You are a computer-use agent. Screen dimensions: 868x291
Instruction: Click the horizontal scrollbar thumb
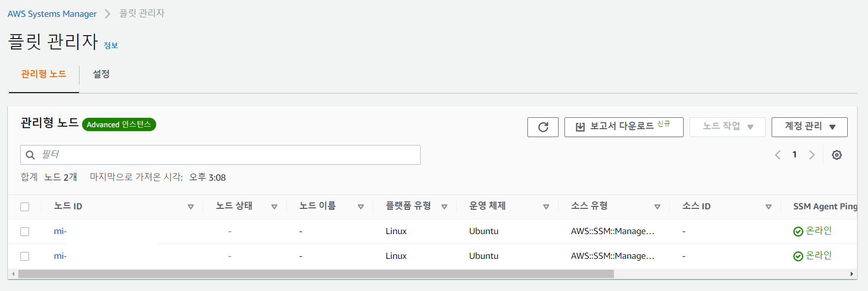(316, 274)
